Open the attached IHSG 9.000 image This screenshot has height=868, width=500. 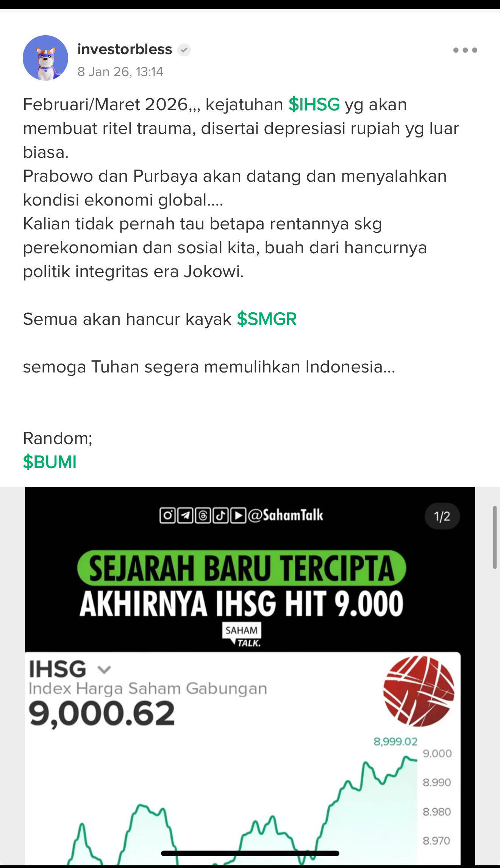point(250,676)
